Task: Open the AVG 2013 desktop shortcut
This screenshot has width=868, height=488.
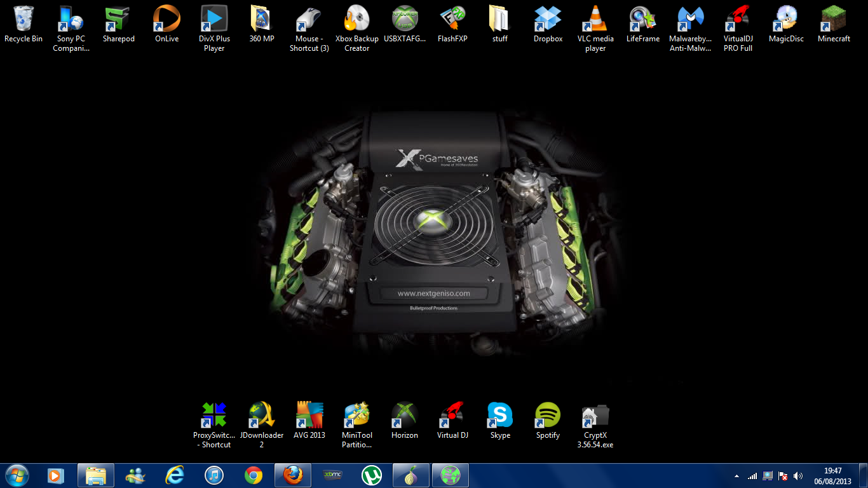Action: (309, 416)
